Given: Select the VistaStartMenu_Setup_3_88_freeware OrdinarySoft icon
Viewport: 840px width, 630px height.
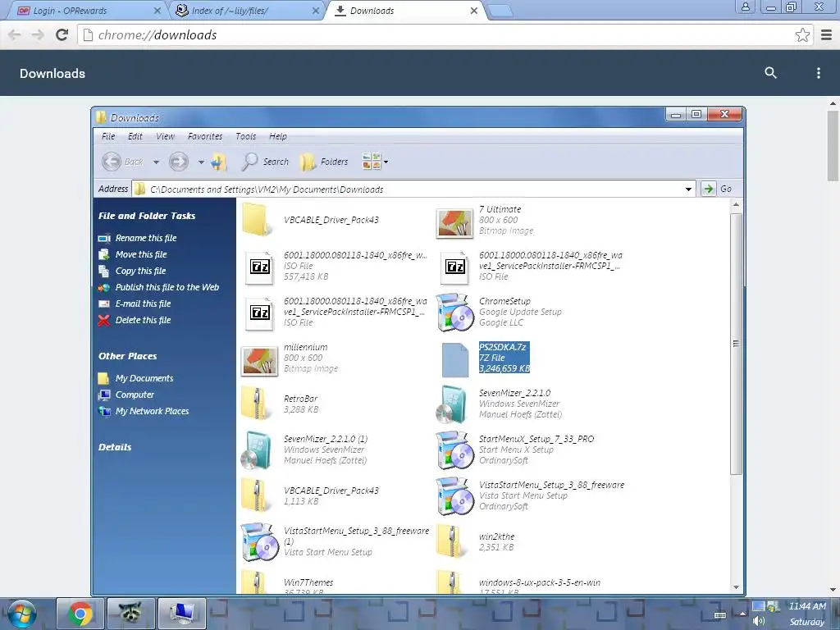Looking at the screenshot, I should click(454, 496).
